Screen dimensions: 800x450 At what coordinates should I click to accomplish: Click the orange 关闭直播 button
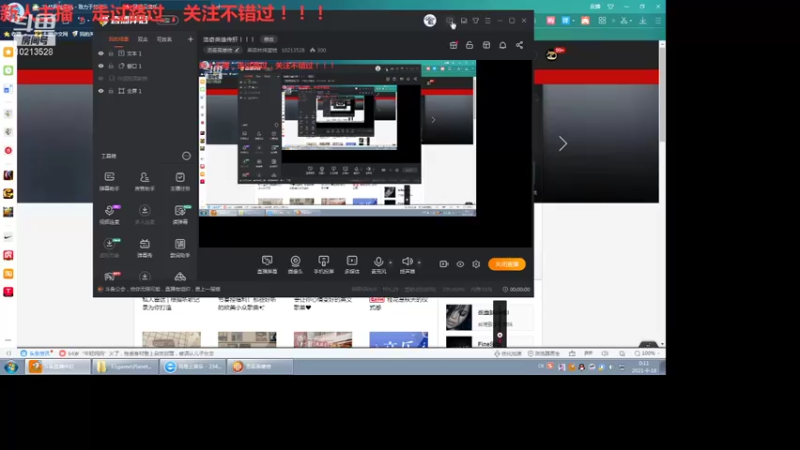[x=507, y=264]
